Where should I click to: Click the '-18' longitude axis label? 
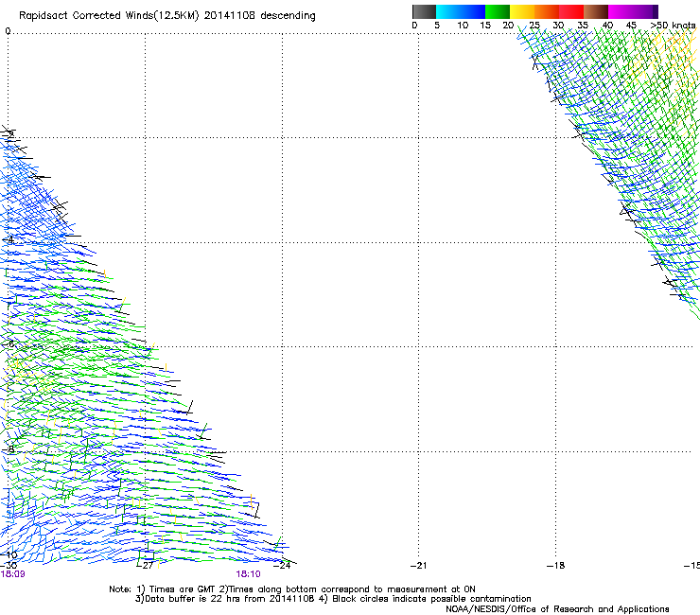[556, 566]
